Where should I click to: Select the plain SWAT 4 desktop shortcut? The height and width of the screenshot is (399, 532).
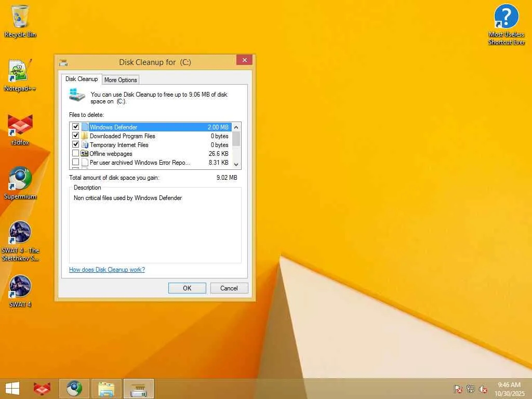coord(20,291)
